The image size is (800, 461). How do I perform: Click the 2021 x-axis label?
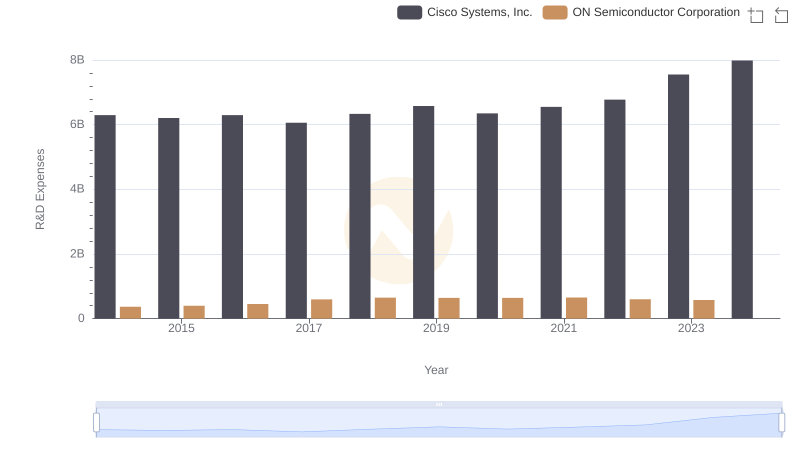pos(563,328)
